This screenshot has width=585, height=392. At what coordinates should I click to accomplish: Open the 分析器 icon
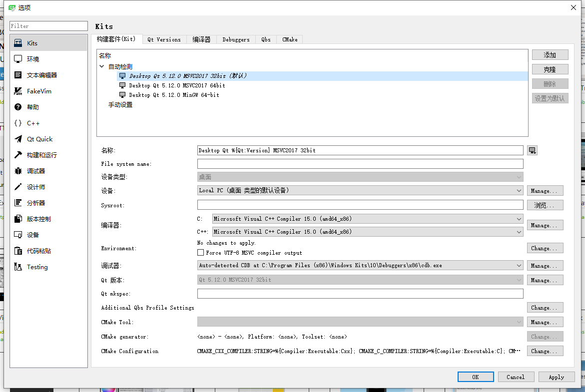pyautogui.click(x=18, y=203)
